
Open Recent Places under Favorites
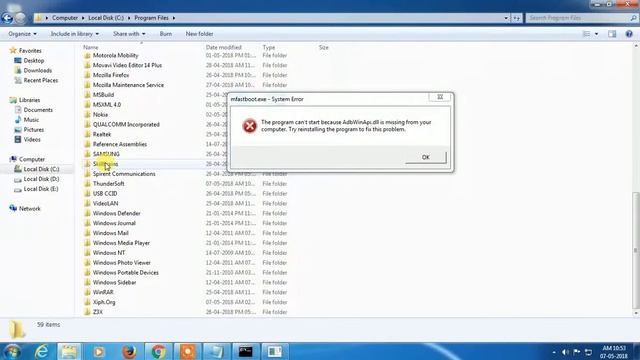pos(40,80)
